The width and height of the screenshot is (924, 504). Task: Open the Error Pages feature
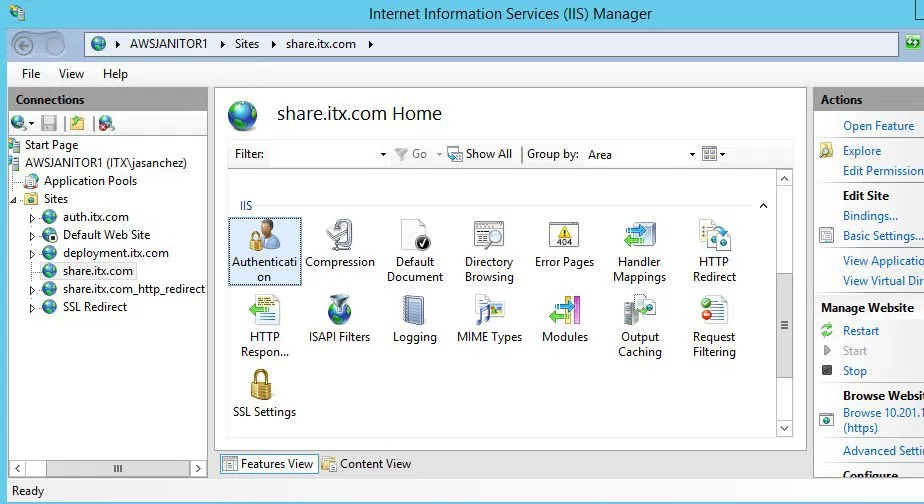pos(564,238)
